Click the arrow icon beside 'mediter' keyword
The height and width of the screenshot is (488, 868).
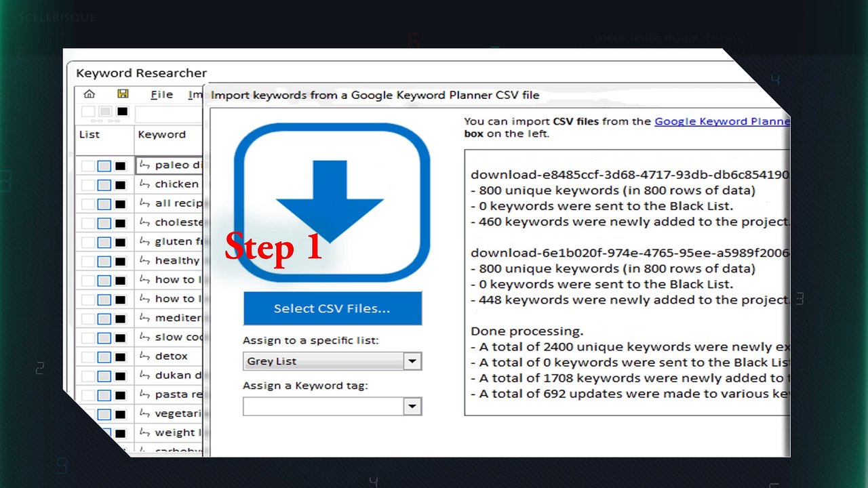[x=144, y=317]
